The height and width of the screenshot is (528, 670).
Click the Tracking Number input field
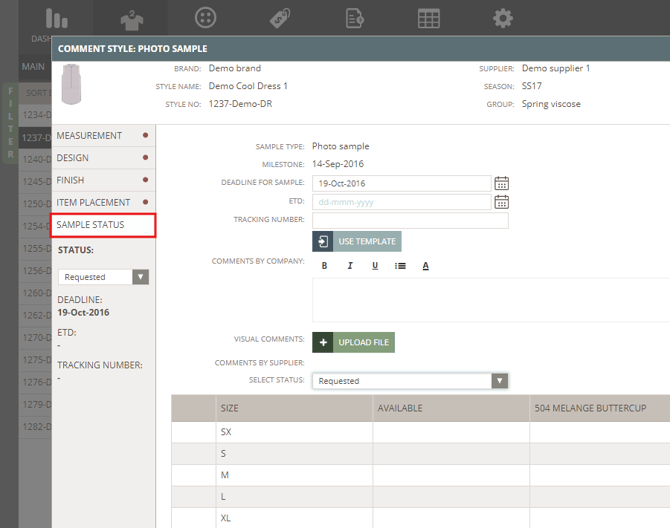pyautogui.click(x=410, y=220)
